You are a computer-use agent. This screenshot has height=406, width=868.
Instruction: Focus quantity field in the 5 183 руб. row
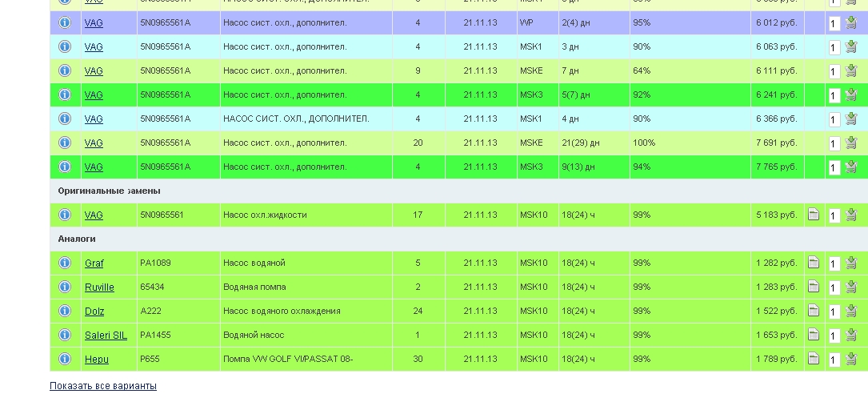pyautogui.click(x=834, y=215)
